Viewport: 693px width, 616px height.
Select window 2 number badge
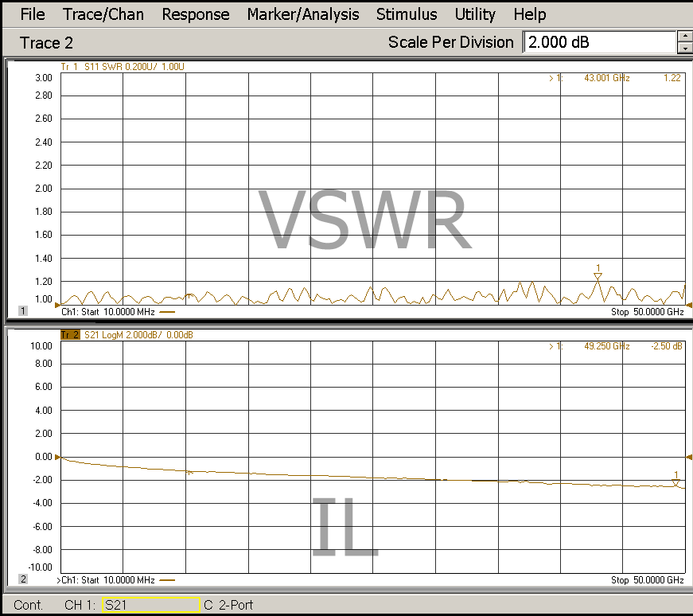[23, 579]
